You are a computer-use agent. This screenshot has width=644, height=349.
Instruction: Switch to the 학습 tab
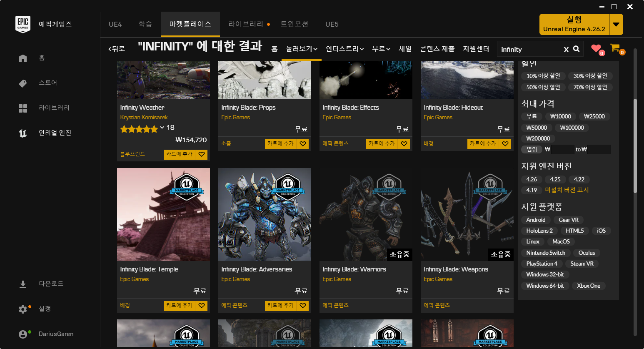(x=145, y=24)
